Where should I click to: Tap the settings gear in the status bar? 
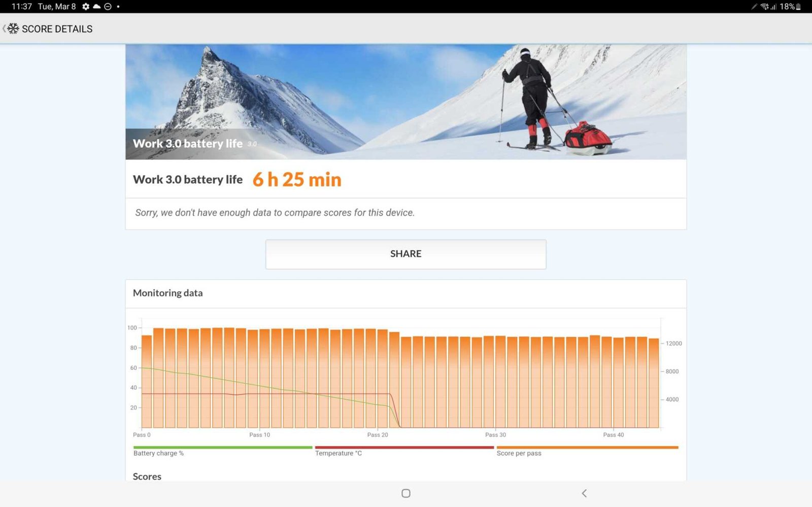[x=86, y=7]
